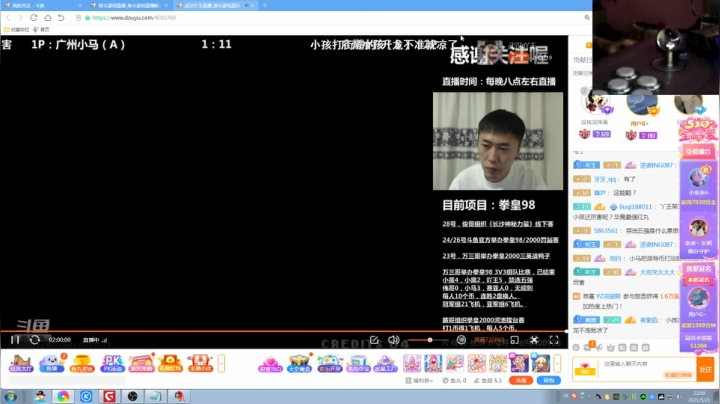Expand the gift bar list arrow
Viewport: 720px width, 404px height.
(x=557, y=364)
